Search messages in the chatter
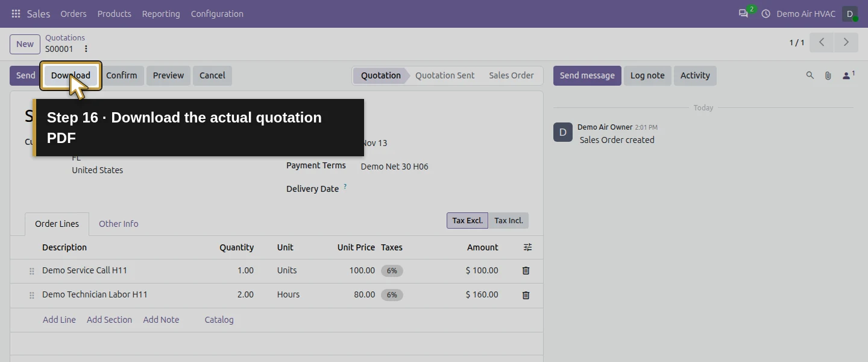 click(810, 75)
